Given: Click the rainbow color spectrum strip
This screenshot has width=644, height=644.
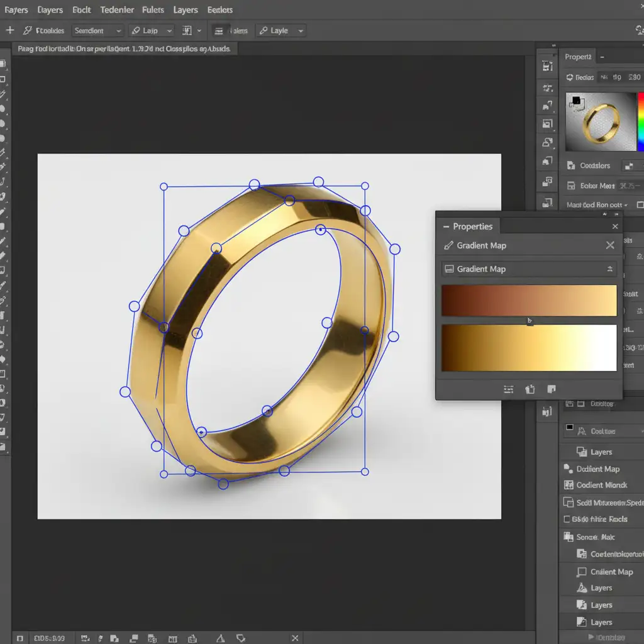Looking at the screenshot, I should click(x=640, y=121).
